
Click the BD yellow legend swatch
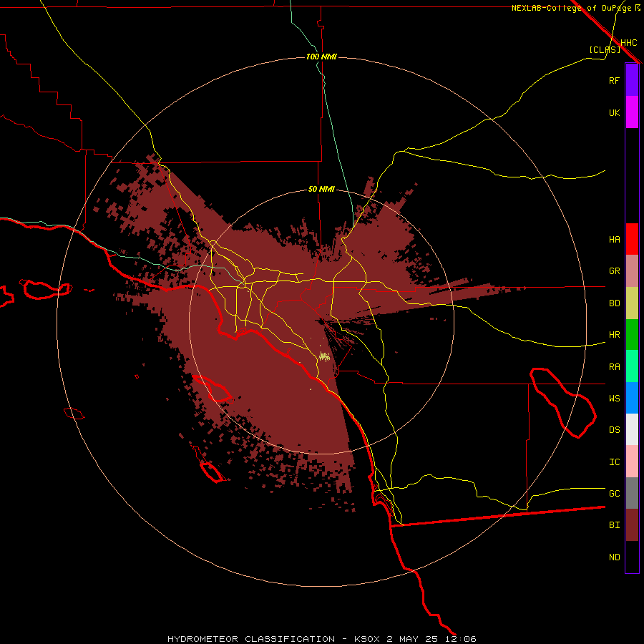pos(632,303)
